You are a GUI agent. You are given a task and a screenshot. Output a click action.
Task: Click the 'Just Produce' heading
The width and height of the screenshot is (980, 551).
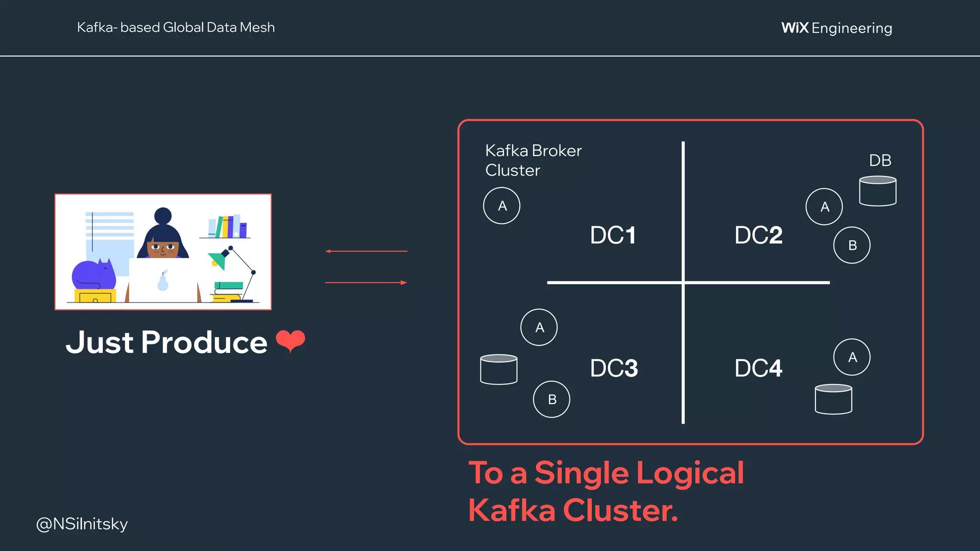click(167, 342)
